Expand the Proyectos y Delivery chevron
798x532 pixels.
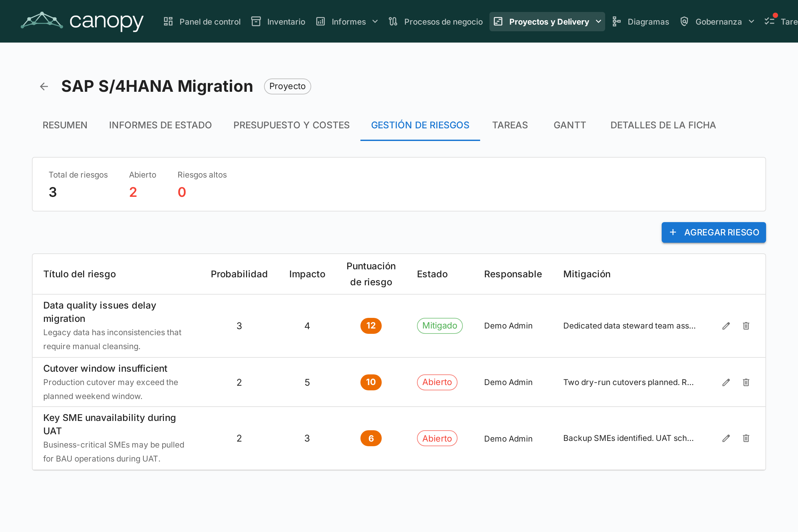[x=598, y=22]
